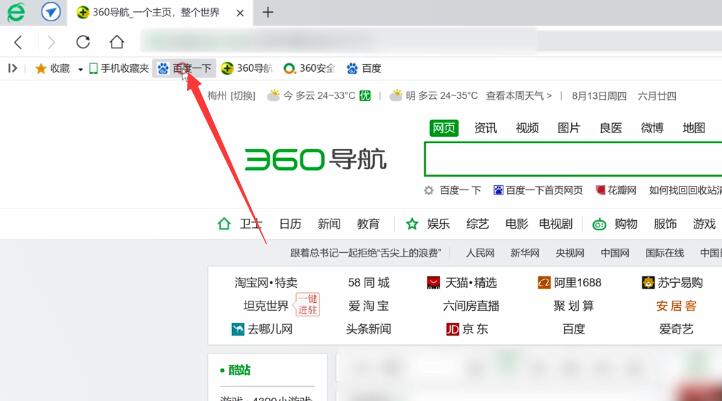The height and width of the screenshot is (401, 722).
Task: Click the green search input box
Action: (x=573, y=159)
